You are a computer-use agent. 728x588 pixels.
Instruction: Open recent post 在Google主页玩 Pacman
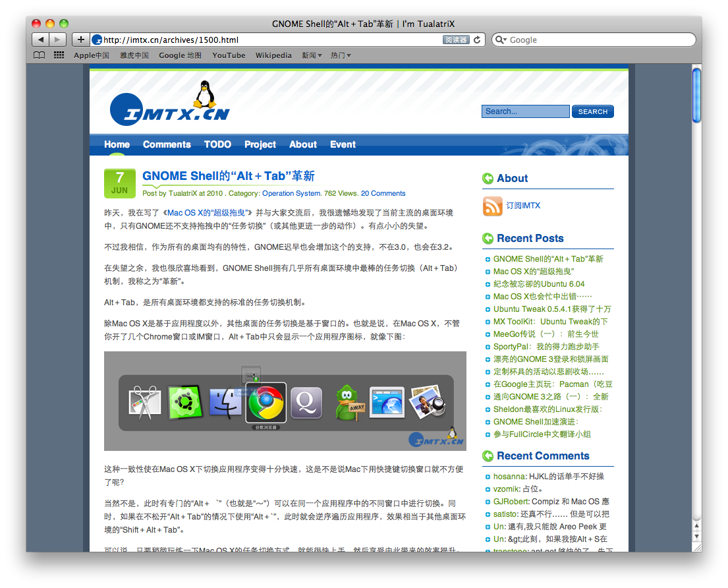click(553, 384)
